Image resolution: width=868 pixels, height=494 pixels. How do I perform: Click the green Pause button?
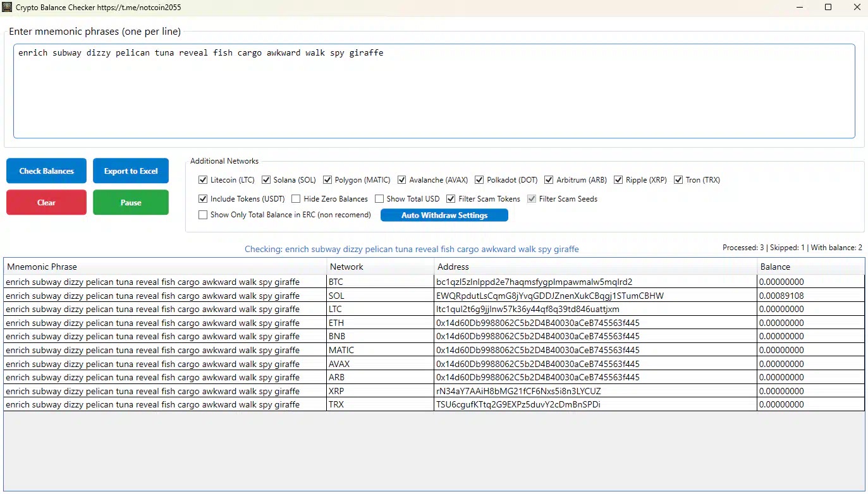[x=131, y=202]
